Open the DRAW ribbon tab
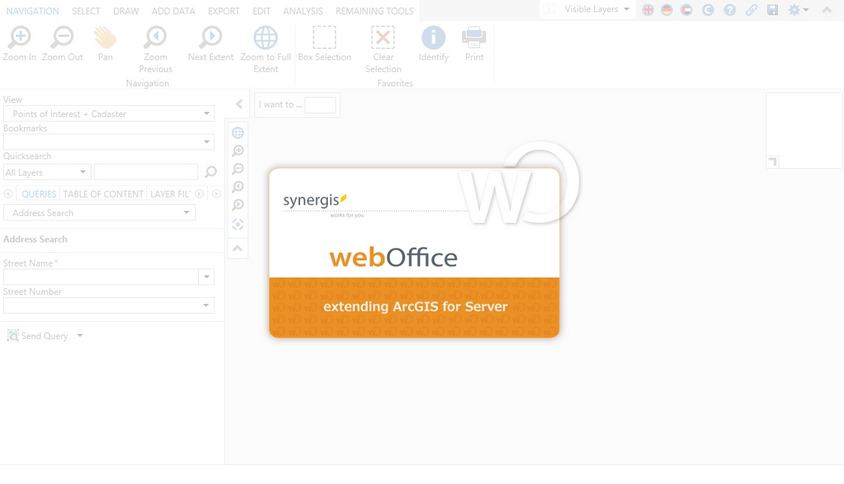The height and width of the screenshot is (484, 844). (x=126, y=11)
